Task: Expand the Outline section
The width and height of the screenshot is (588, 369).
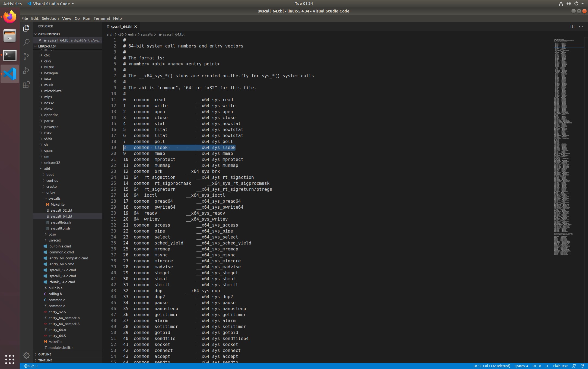Action: click(68, 354)
